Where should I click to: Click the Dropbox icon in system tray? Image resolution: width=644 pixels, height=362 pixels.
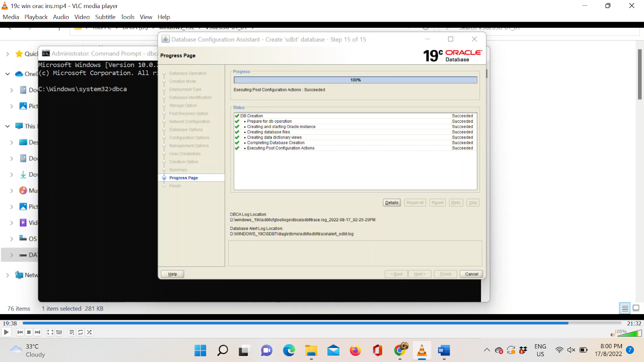point(523,350)
